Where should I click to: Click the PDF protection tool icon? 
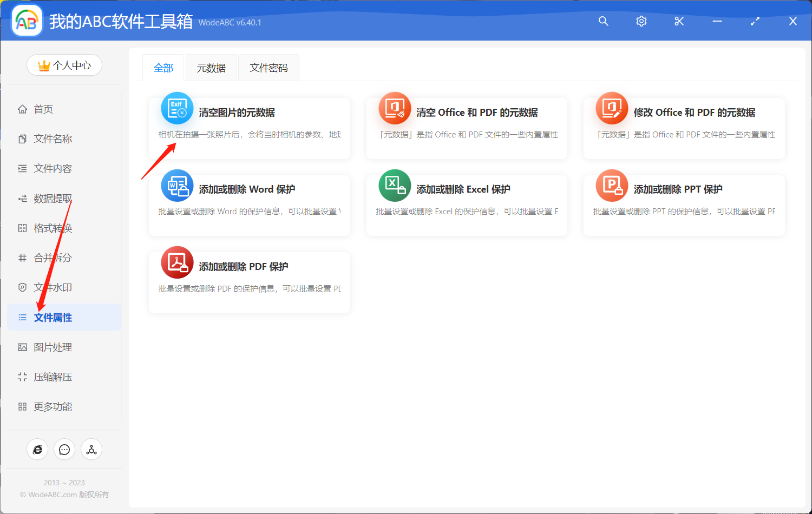pyautogui.click(x=177, y=262)
